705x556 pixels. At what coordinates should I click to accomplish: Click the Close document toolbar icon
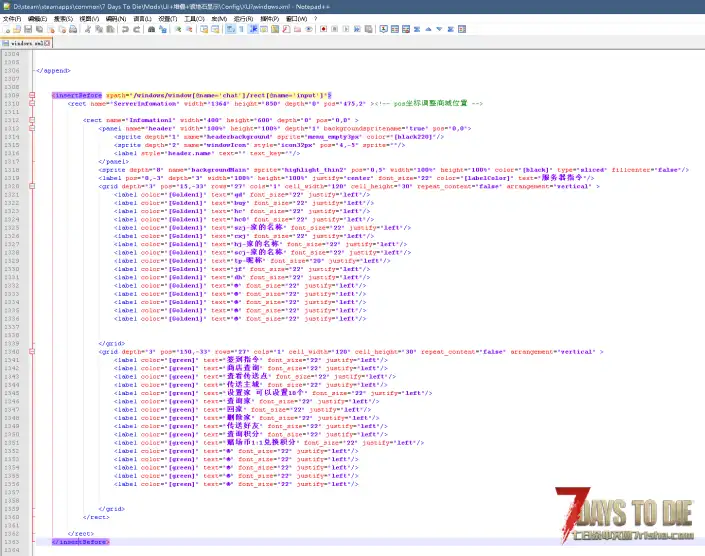click(51, 29)
